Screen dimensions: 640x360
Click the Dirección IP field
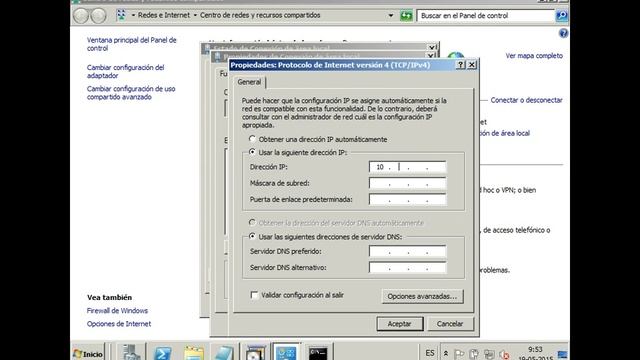(x=407, y=167)
